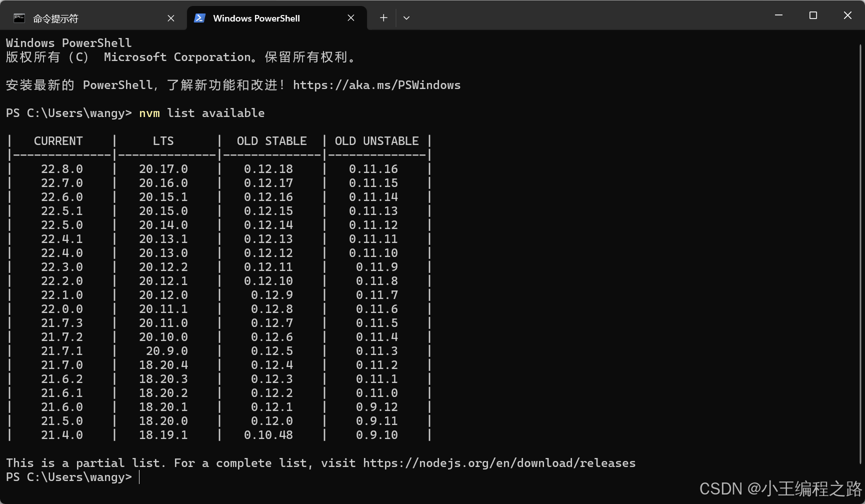This screenshot has height=504, width=865.
Task: Click the nvm list available command text
Action: click(x=202, y=113)
